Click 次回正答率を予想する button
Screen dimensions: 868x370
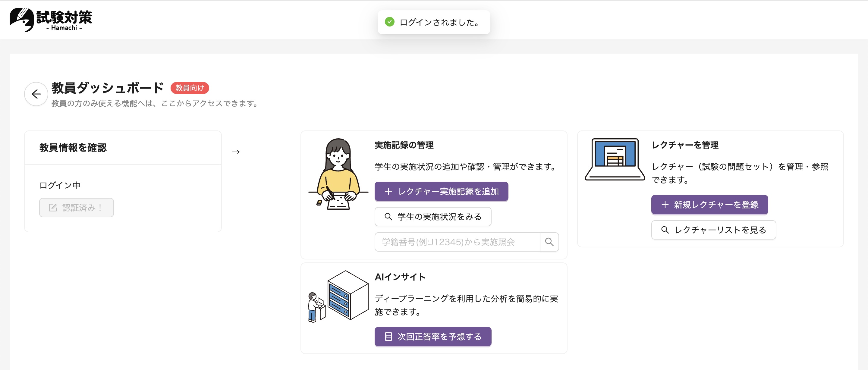click(x=433, y=336)
